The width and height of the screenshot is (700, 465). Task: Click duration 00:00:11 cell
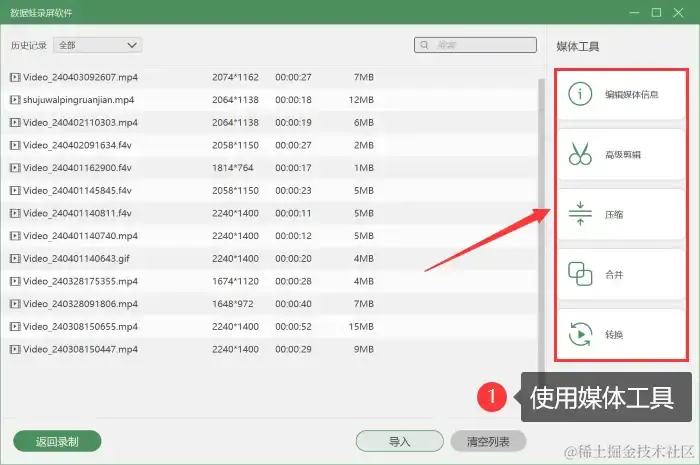tap(293, 213)
